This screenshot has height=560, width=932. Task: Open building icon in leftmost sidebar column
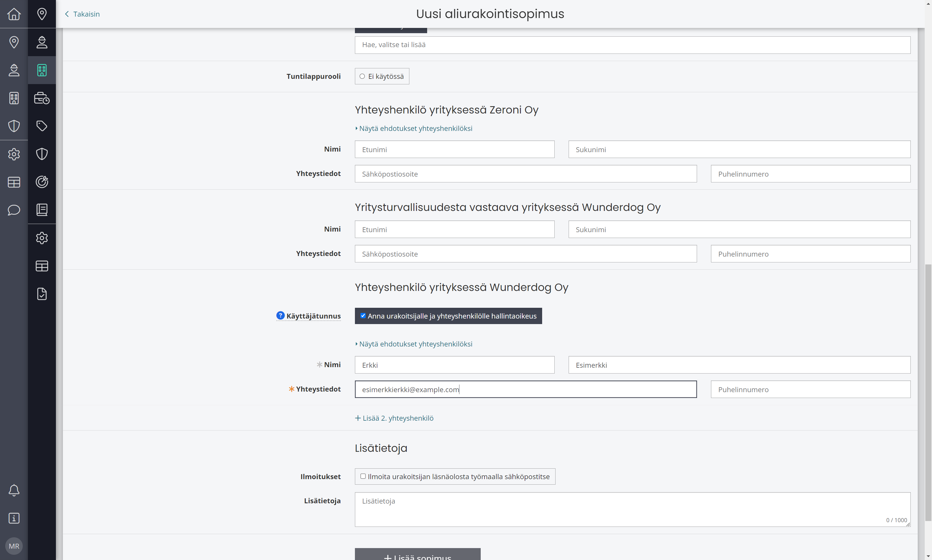[14, 98]
